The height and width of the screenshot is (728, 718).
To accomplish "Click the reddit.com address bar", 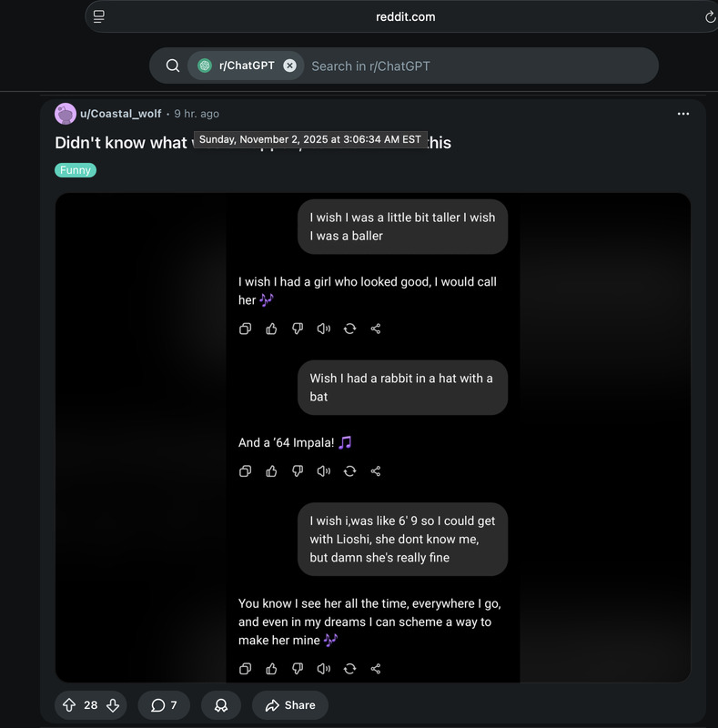I will 405,16.
